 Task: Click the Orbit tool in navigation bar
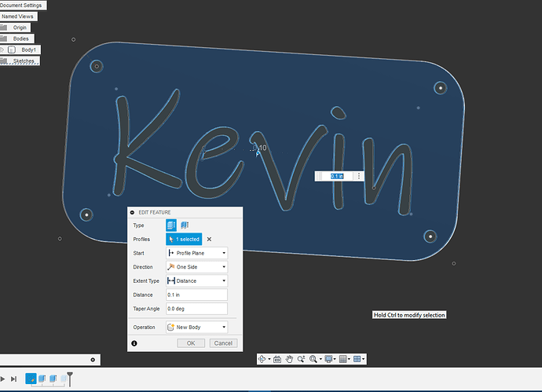(262, 359)
